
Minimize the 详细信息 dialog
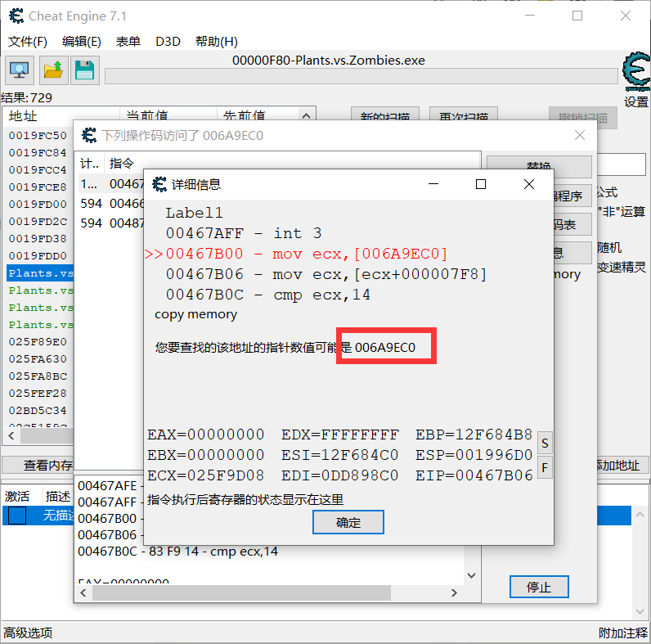(x=433, y=184)
